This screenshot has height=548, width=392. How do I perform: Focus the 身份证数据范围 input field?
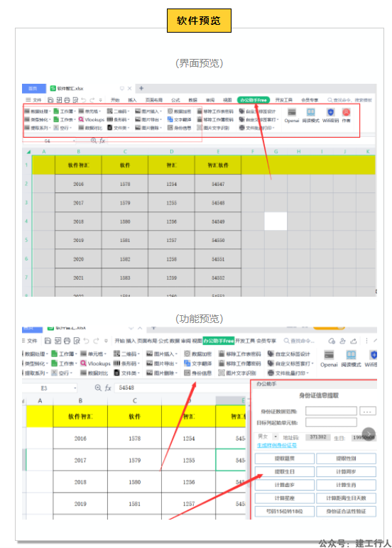[331, 411]
